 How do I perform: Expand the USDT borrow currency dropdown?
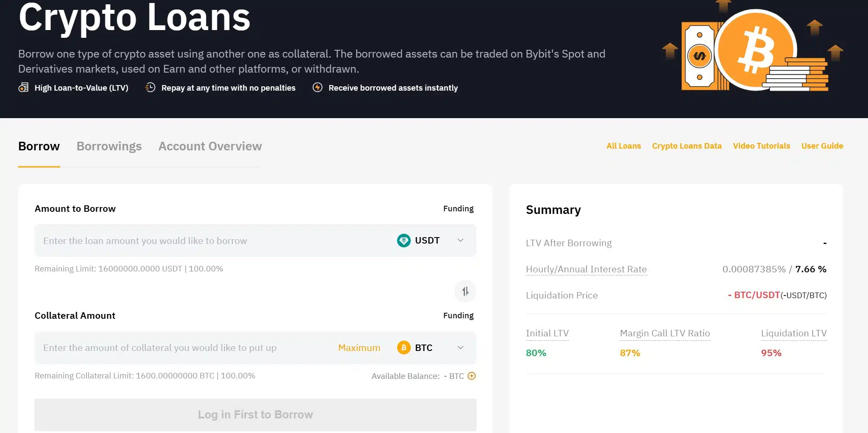[x=460, y=241]
